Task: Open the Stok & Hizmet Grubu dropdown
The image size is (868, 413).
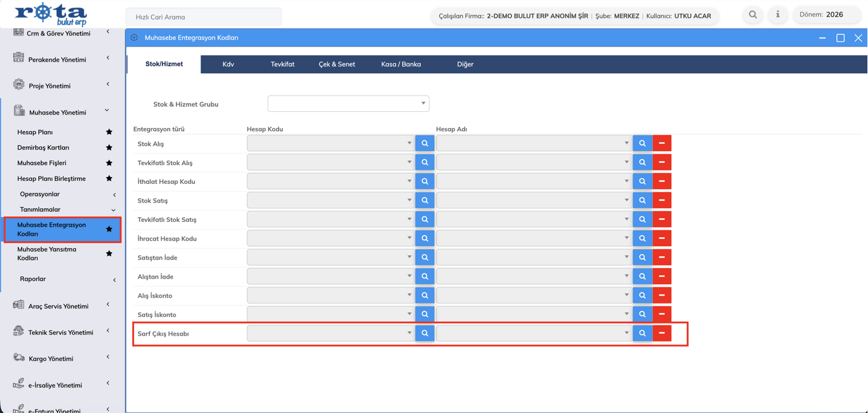Action: coord(349,103)
